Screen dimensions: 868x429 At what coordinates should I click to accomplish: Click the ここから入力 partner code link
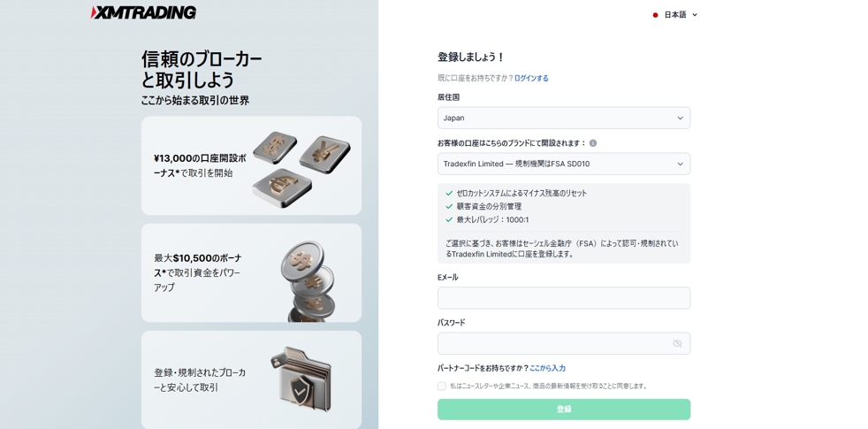pos(547,368)
